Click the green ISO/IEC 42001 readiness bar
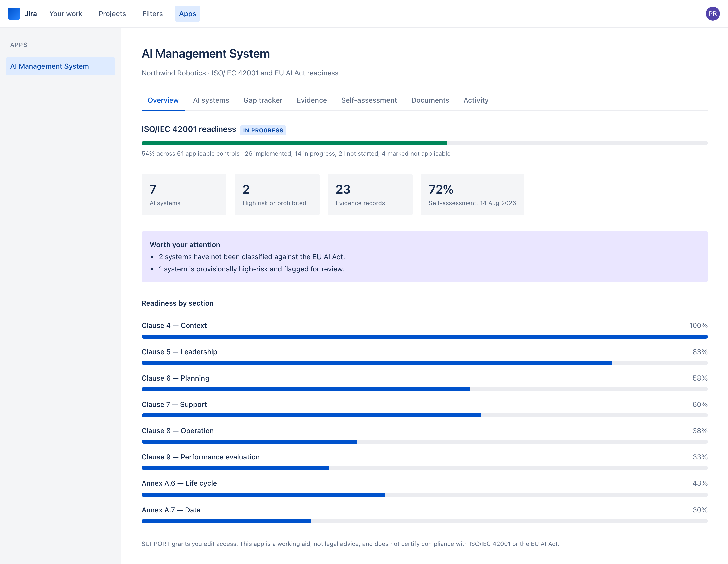 pos(294,143)
